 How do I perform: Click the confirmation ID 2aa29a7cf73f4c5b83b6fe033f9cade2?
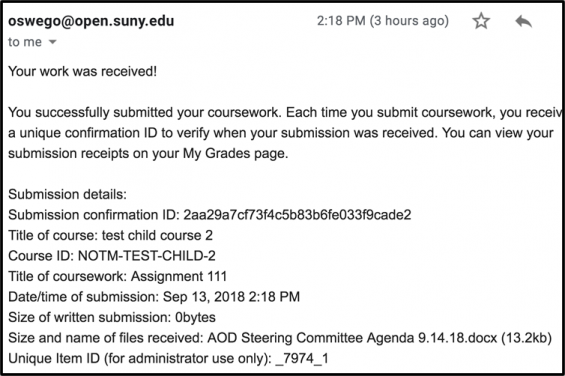pyautogui.click(x=297, y=215)
